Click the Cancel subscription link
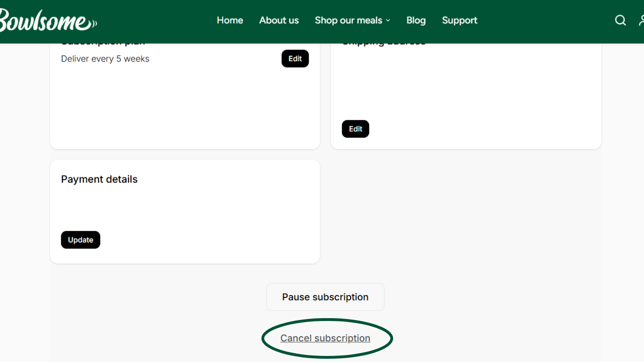The image size is (644, 362). pos(325,338)
